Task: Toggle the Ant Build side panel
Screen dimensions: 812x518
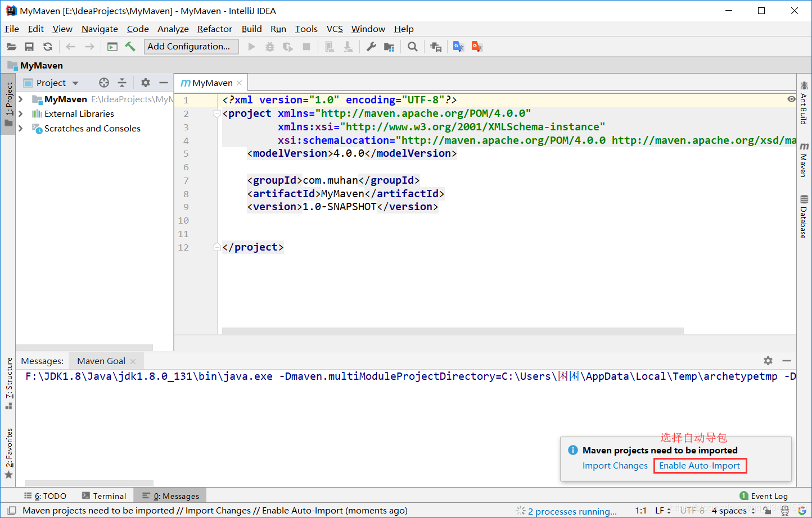Action: pyautogui.click(x=804, y=103)
